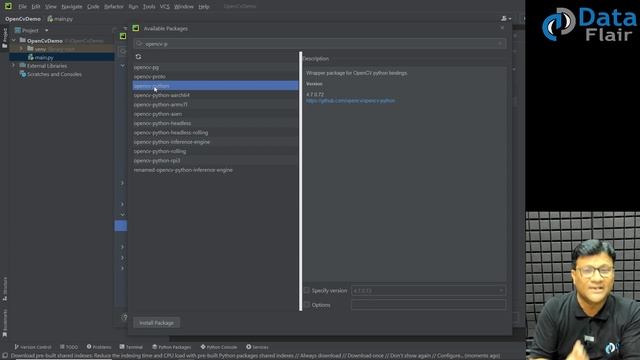Screen dimensions: 640x360
Task: Open the Structure sidebar tab
Action: (4, 289)
